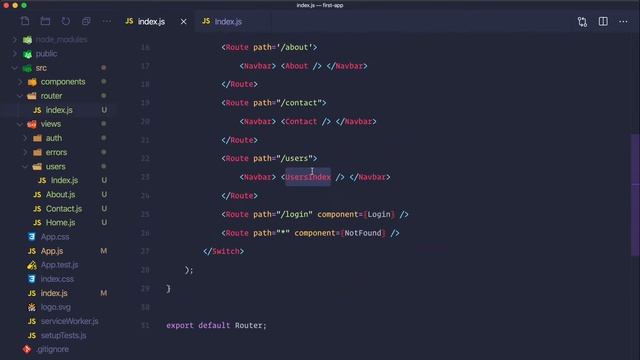640x360 pixels.
Task: Open logo.svg in the file tree
Action: tap(56, 307)
